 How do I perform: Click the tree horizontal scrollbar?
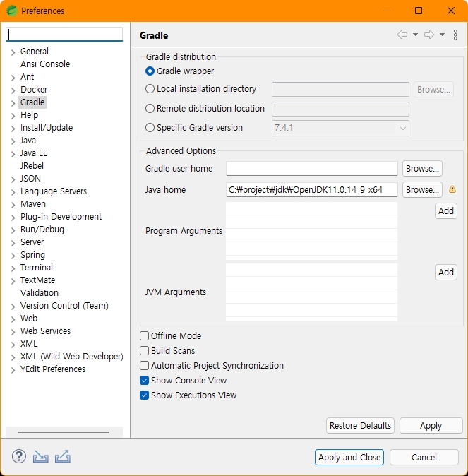click(x=64, y=432)
